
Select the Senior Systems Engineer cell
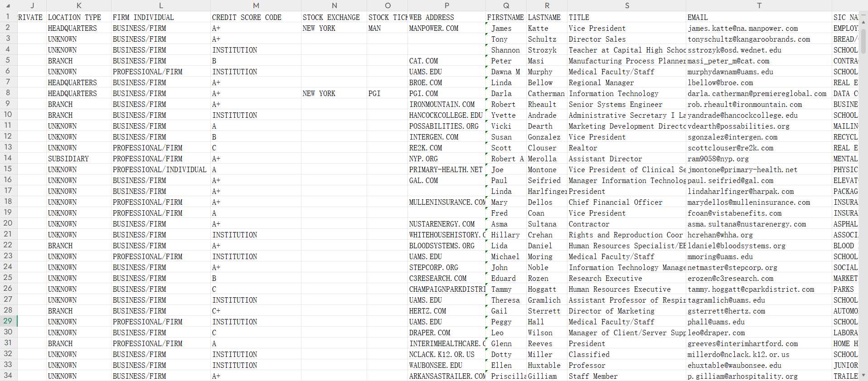[x=627, y=104]
